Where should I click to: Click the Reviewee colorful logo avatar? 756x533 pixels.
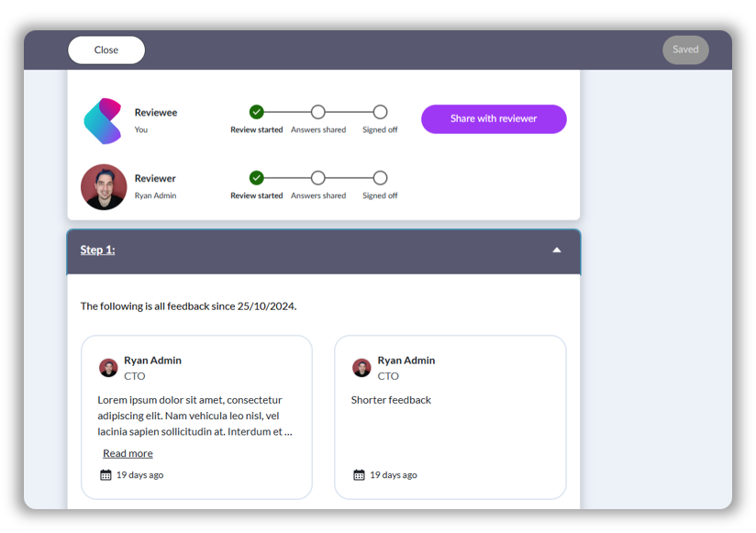pos(103,121)
